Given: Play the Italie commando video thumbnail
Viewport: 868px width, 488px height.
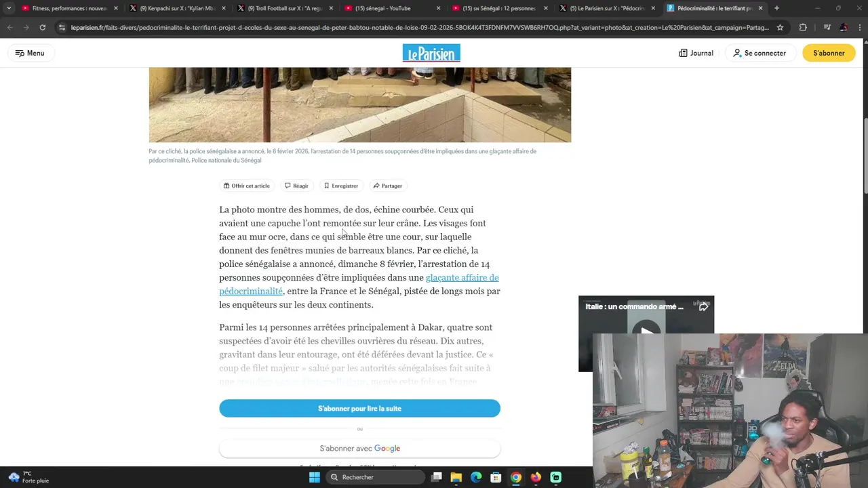Looking at the screenshot, I should tap(646, 331).
